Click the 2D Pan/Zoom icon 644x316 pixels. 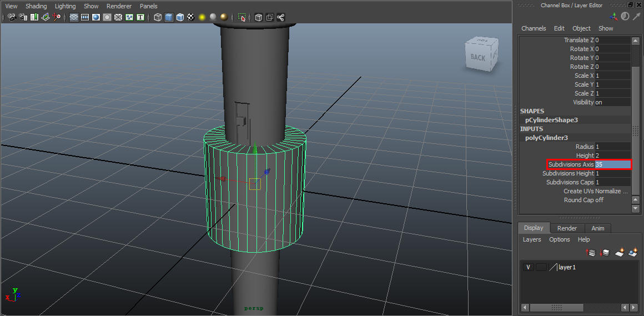(57, 17)
